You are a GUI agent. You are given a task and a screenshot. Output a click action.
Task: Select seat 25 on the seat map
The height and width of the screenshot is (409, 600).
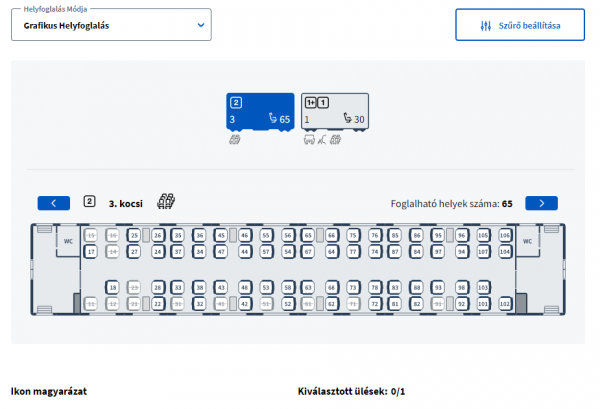pos(134,236)
